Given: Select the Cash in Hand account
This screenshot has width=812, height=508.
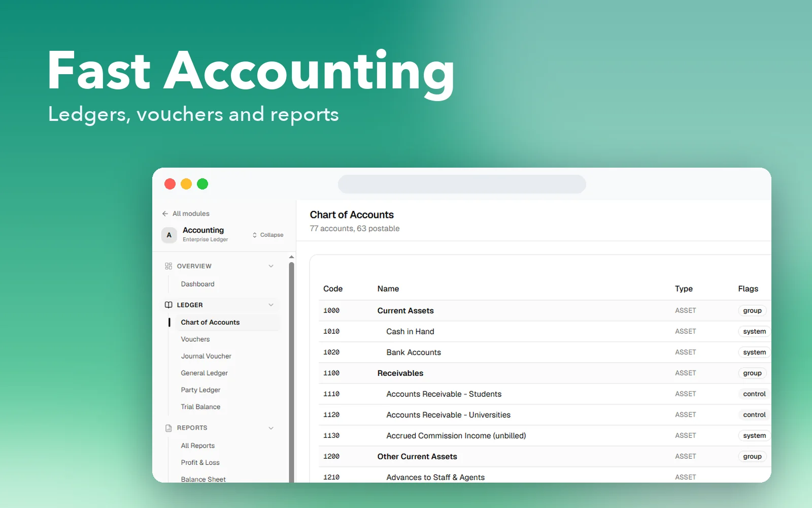Looking at the screenshot, I should 545,332.
